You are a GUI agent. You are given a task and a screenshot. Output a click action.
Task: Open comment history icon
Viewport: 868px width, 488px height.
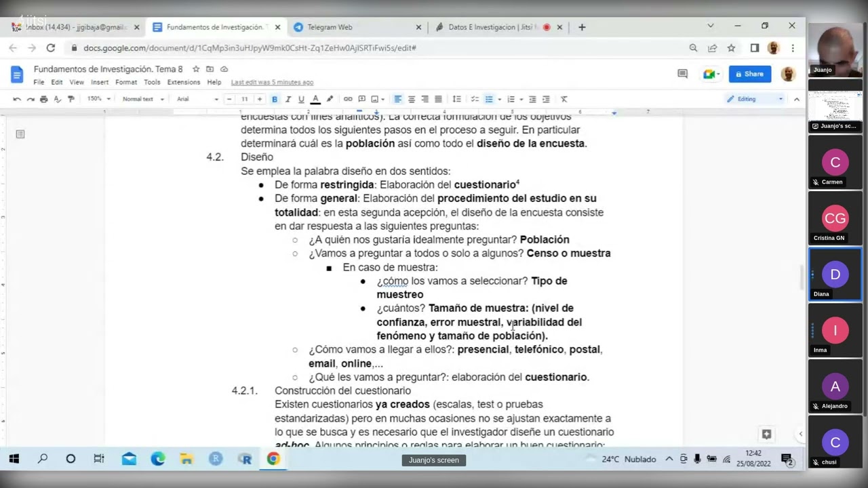[683, 74]
